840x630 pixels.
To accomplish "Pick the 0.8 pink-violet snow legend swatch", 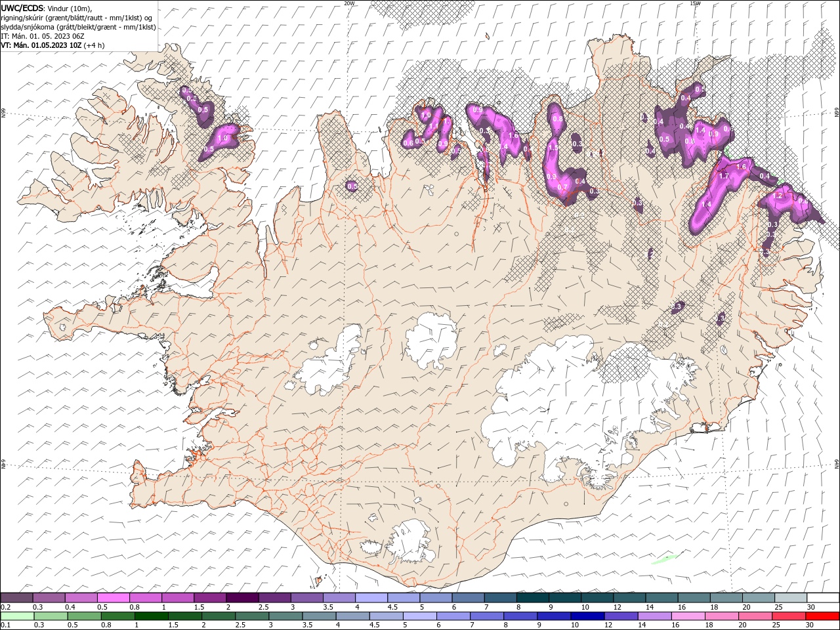I will tap(145, 598).
